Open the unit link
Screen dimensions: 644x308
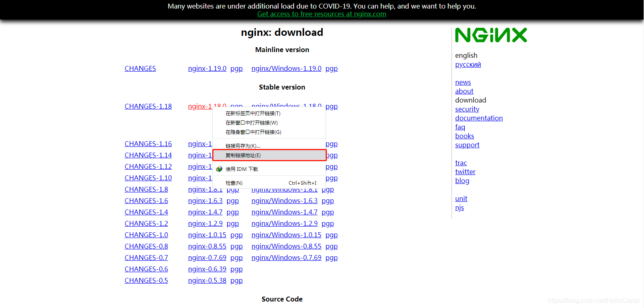(x=461, y=199)
